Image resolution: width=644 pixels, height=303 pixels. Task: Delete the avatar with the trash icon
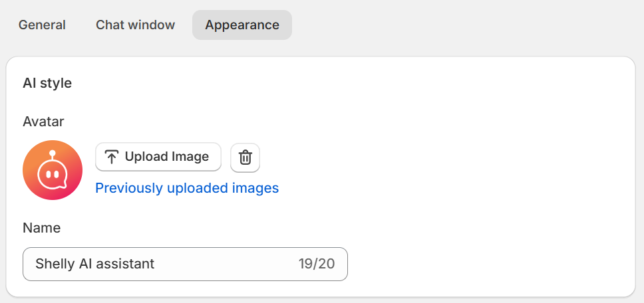245,157
